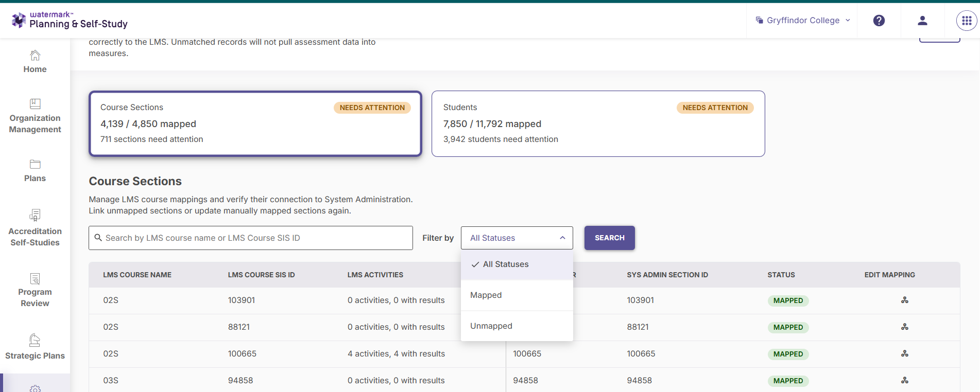Click NEEDS ATTENTION badge on Course Sections
980x392 pixels.
point(372,108)
